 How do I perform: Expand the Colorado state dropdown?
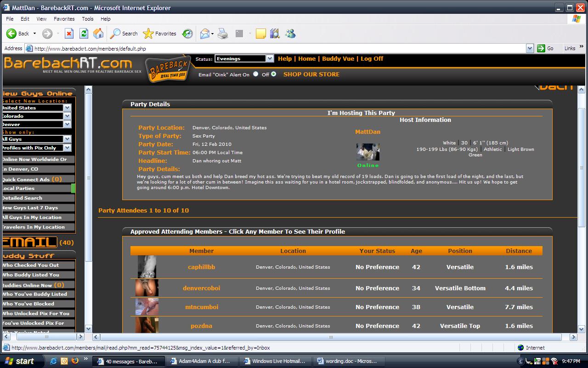[36, 116]
